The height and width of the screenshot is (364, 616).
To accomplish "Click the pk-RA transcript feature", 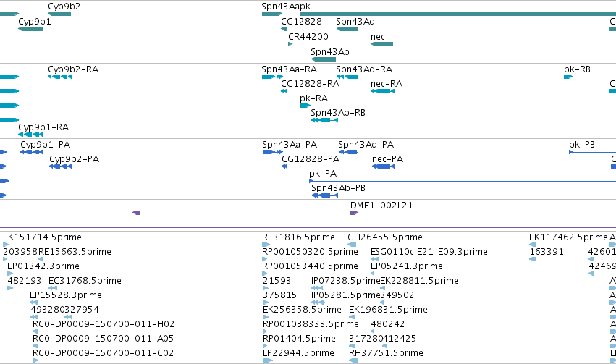I will 457,106.
